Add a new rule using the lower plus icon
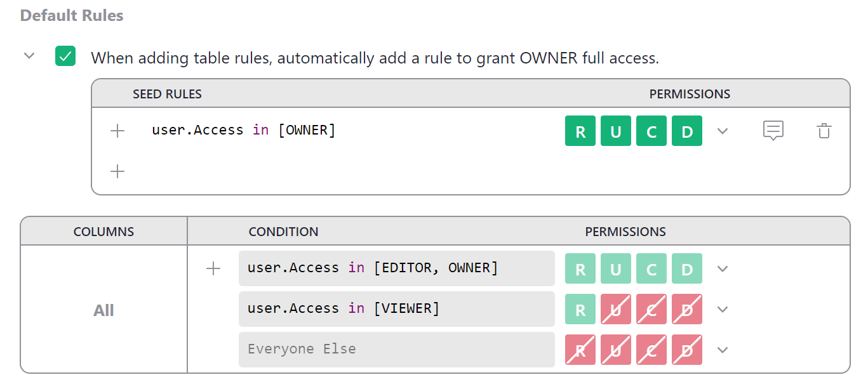Image resolution: width=868 pixels, height=389 pixels. tap(117, 171)
